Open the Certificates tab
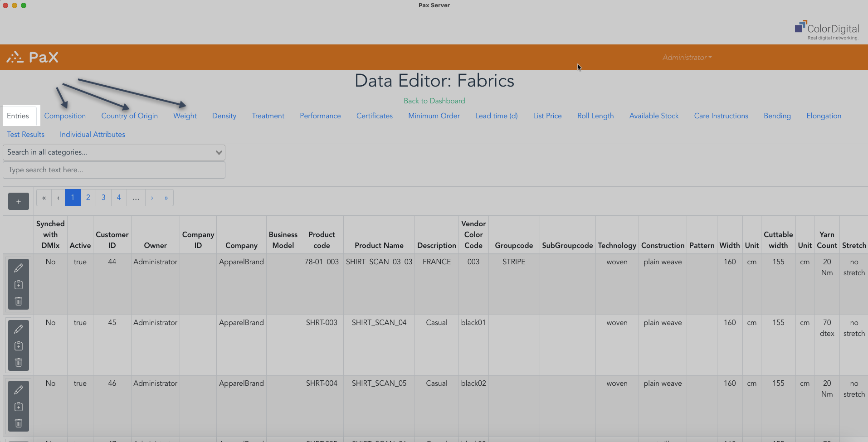The width and height of the screenshot is (868, 442). [x=375, y=116]
